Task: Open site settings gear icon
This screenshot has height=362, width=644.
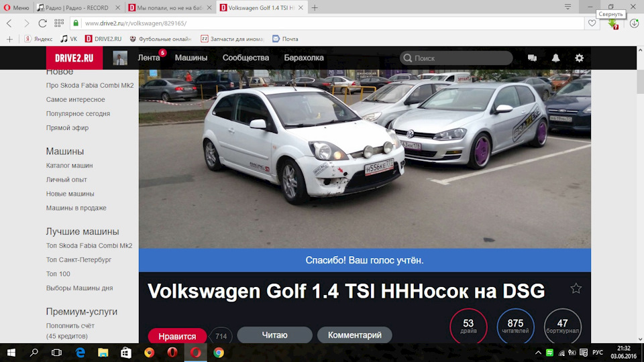Action: point(579,58)
